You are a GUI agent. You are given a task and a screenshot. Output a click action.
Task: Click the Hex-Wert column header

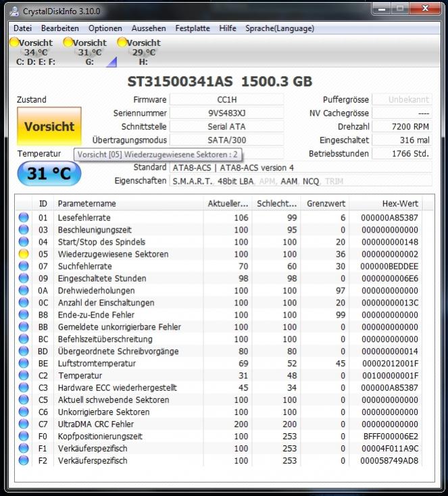click(386, 203)
